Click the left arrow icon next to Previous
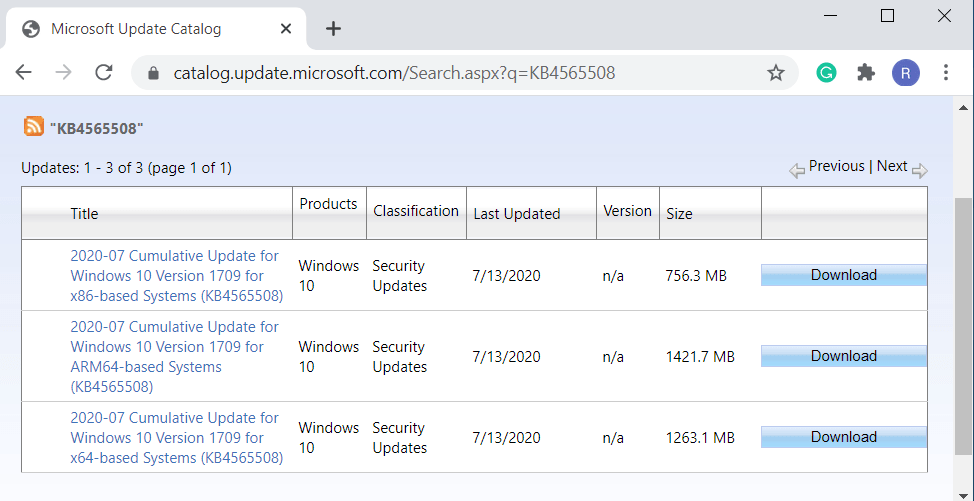 (x=797, y=171)
